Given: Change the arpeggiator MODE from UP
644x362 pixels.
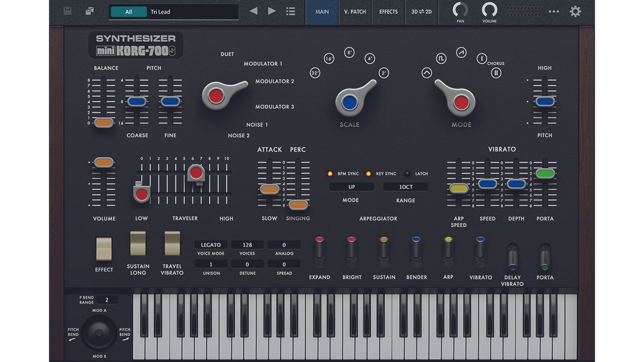Looking at the screenshot, I should pos(351,186).
